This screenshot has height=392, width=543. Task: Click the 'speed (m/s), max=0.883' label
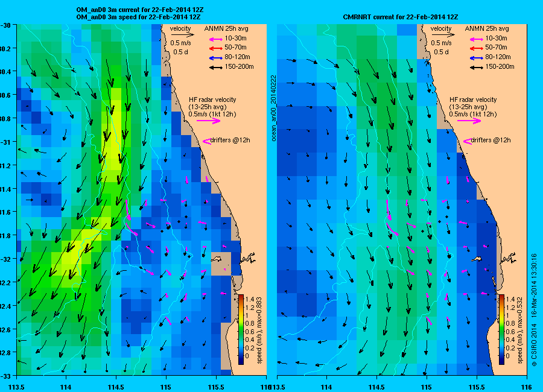pyautogui.click(x=259, y=330)
